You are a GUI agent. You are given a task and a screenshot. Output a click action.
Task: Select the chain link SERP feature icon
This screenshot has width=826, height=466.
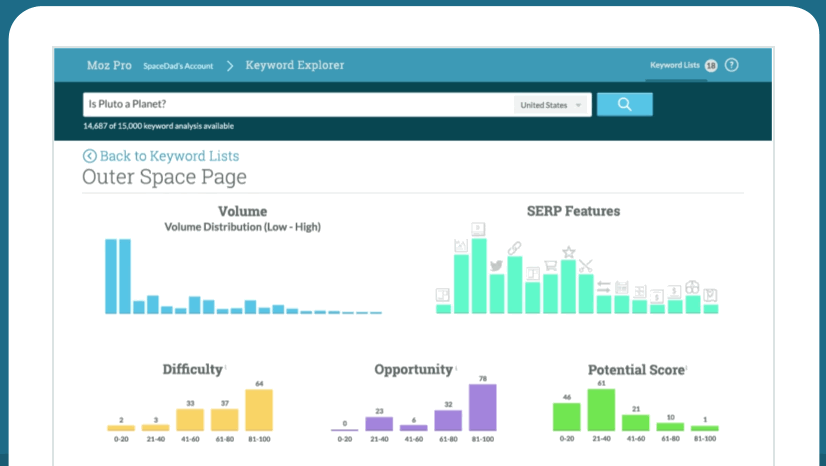point(514,248)
